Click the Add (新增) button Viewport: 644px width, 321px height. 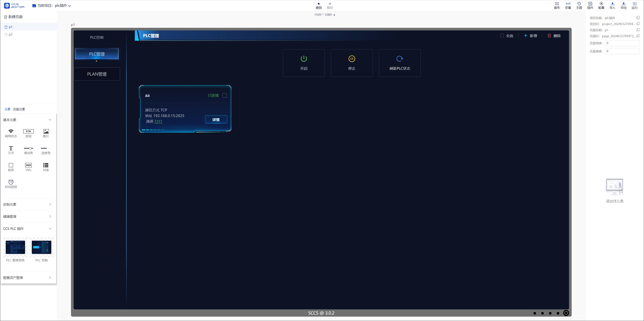tap(530, 36)
